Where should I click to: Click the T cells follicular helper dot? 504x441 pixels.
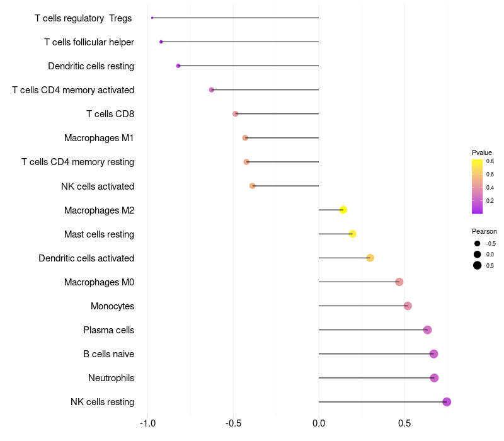click(x=161, y=42)
